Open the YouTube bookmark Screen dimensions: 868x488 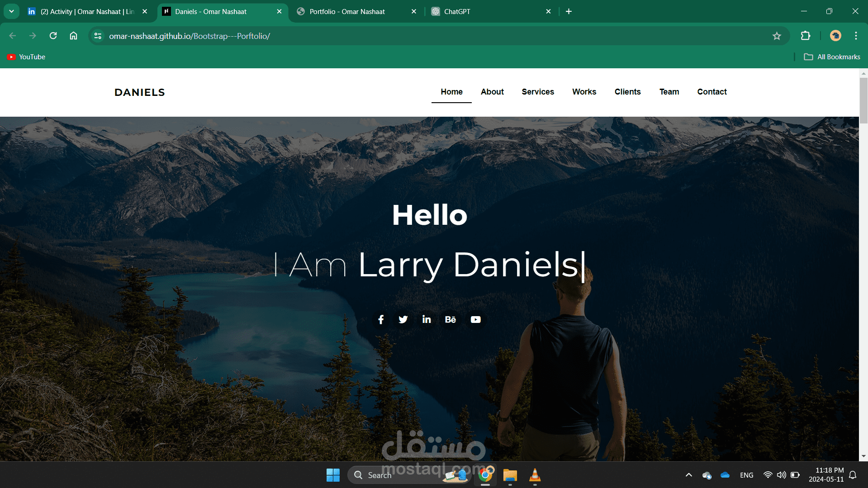26,57
